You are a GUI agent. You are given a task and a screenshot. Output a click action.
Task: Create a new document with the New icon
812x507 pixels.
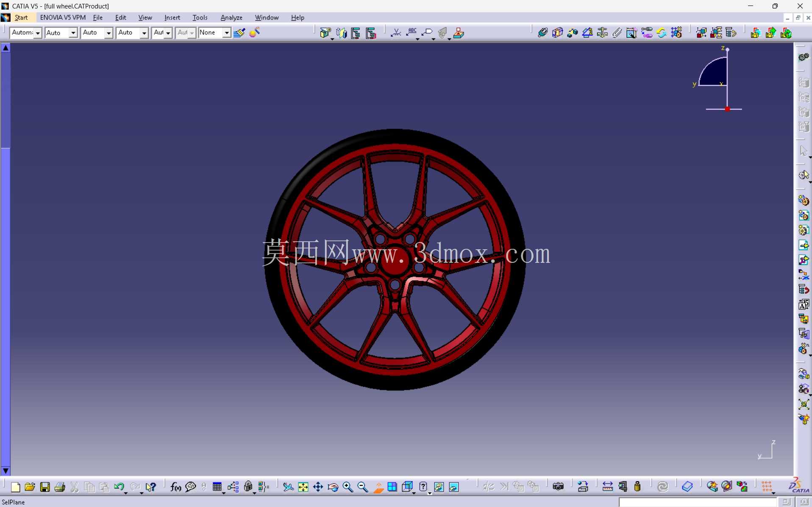pos(15,487)
